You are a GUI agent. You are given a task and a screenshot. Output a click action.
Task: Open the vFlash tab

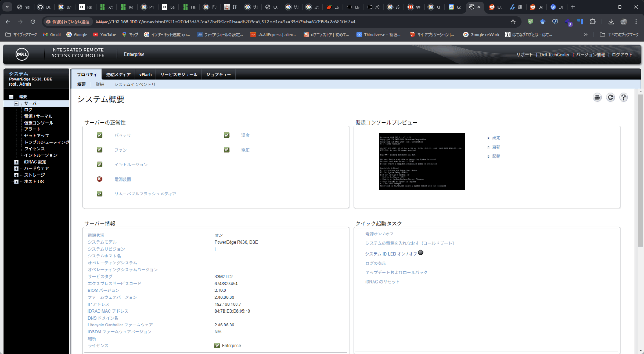pos(145,74)
